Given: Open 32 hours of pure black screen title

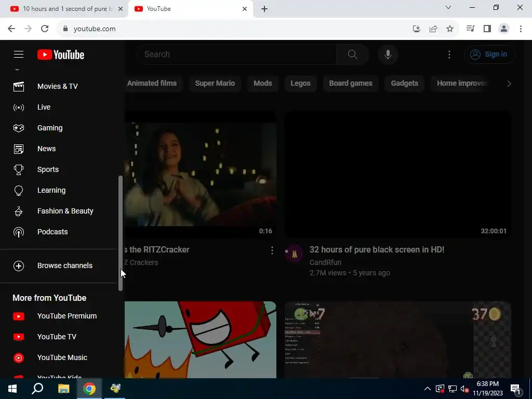Looking at the screenshot, I should [377, 250].
